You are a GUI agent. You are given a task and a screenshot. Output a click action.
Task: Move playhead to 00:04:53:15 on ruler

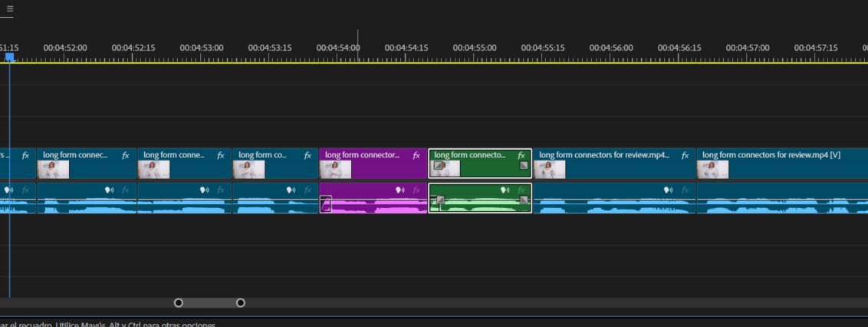[x=270, y=48]
